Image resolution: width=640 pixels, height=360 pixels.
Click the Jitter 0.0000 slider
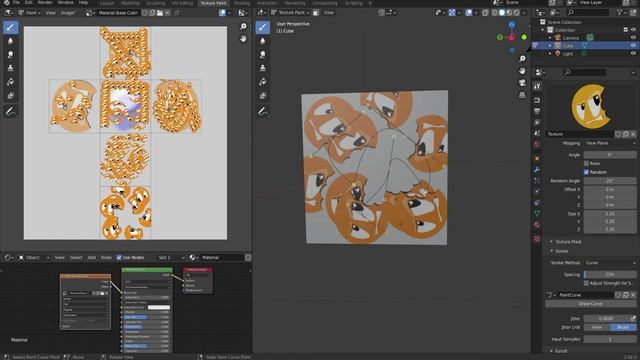click(606, 318)
